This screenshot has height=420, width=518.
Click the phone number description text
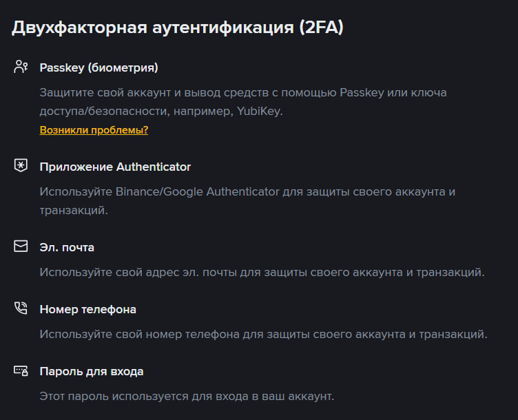(263, 335)
